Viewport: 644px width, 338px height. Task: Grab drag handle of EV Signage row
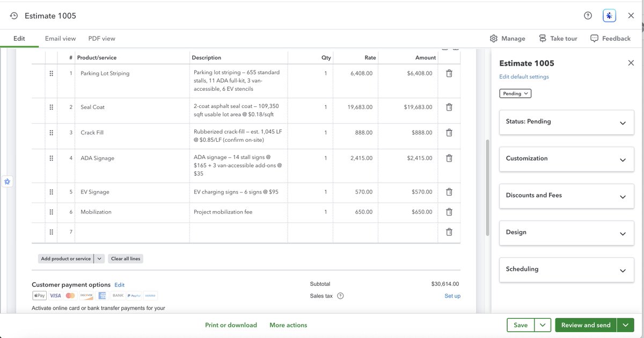(51, 192)
